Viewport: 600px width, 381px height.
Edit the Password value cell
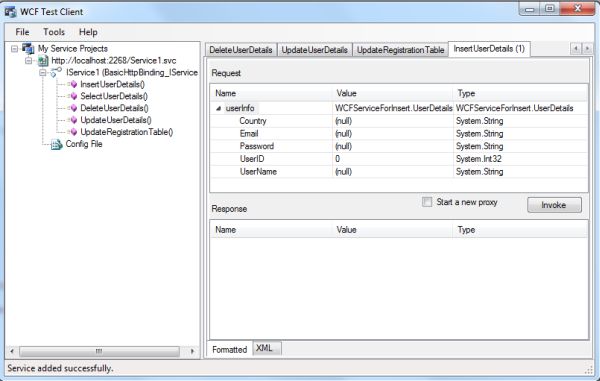tap(393, 146)
